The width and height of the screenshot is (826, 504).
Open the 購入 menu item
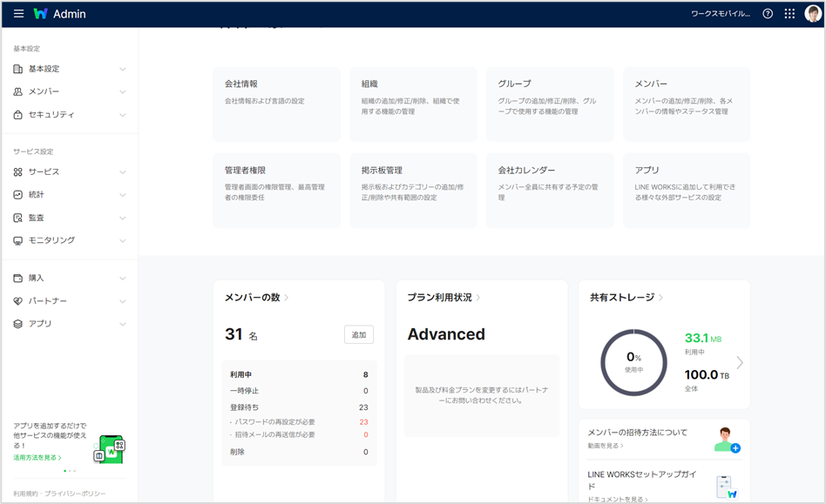(36, 279)
